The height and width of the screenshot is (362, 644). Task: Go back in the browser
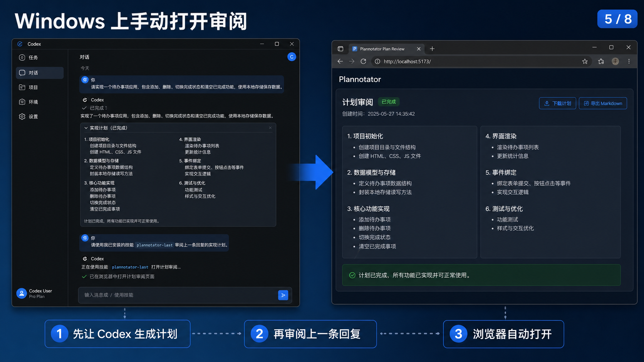(x=340, y=62)
